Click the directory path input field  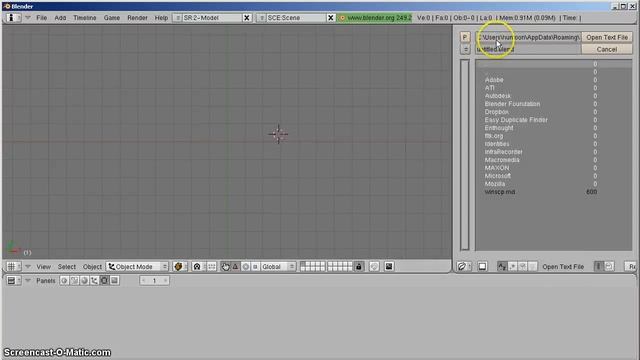(528, 37)
